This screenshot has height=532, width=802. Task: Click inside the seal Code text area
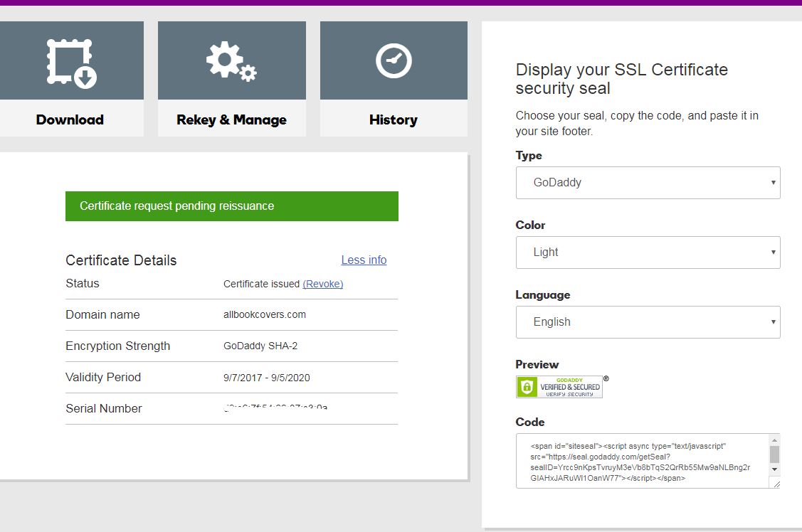point(642,461)
